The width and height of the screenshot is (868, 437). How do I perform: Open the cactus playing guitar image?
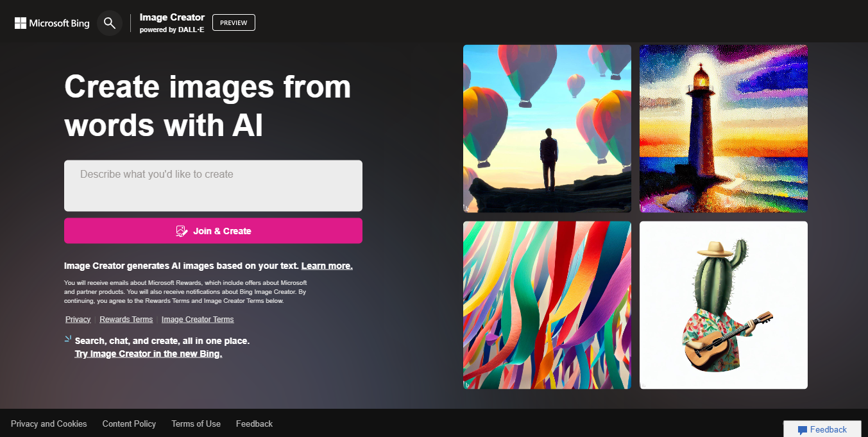click(x=724, y=305)
